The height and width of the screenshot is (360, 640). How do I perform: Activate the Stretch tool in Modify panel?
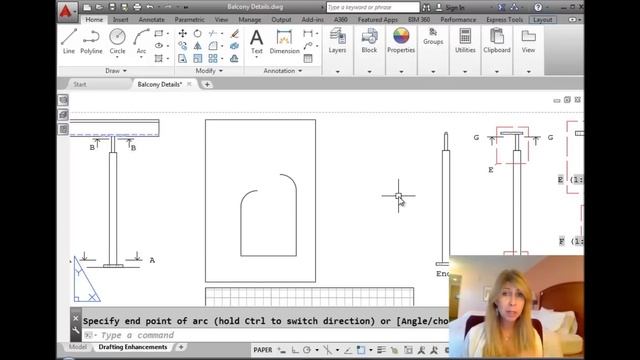pyautogui.click(x=182, y=58)
